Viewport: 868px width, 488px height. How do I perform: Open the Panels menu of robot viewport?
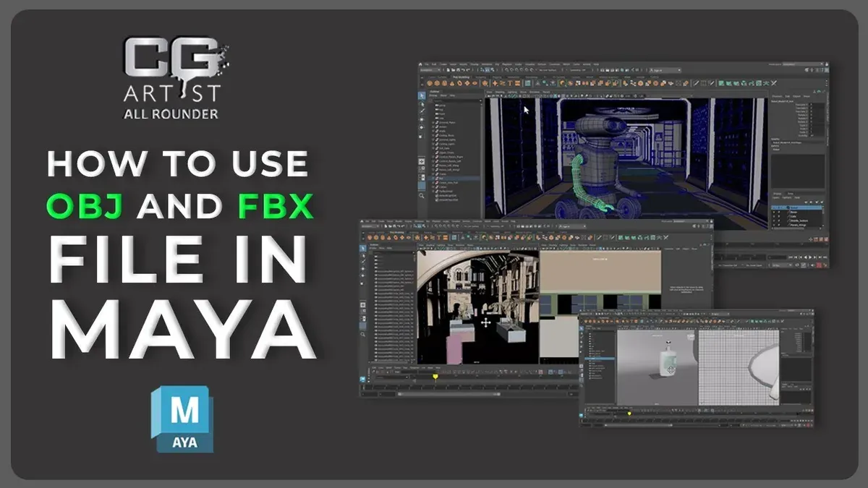click(x=546, y=92)
